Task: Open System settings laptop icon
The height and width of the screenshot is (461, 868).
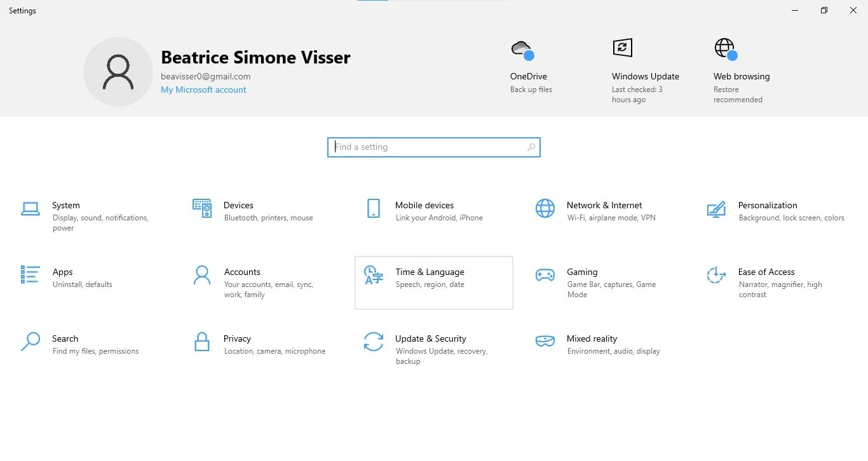Action: (x=31, y=208)
